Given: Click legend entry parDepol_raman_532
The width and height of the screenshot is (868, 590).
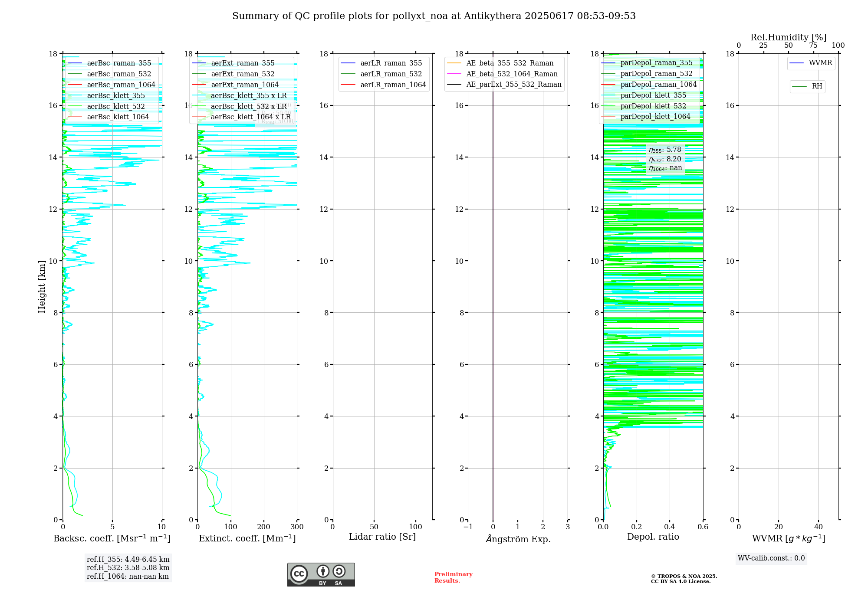Looking at the screenshot, I should pyautogui.click(x=647, y=74).
